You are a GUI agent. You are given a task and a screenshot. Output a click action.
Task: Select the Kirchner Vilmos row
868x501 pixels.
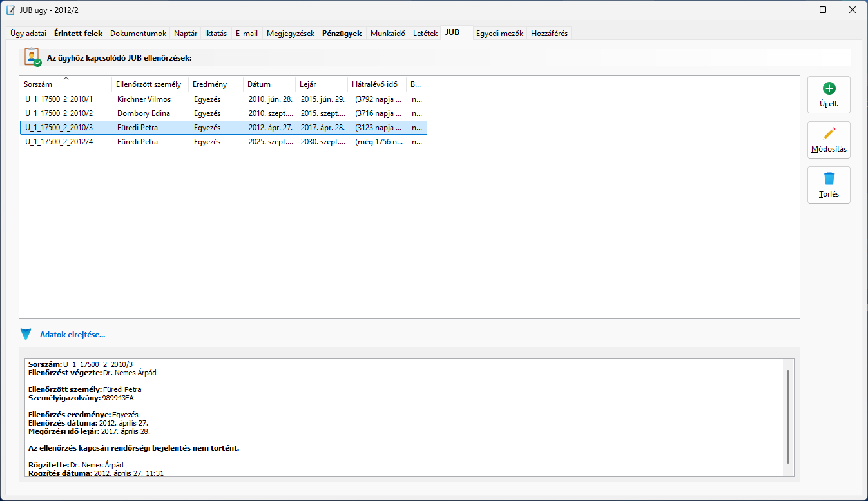click(x=144, y=99)
